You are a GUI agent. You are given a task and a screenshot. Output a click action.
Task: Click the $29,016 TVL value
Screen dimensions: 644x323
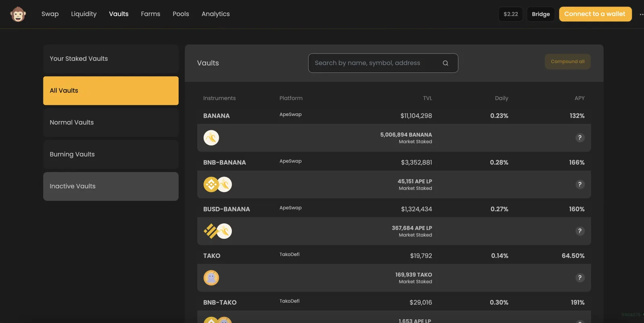coord(421,302)
